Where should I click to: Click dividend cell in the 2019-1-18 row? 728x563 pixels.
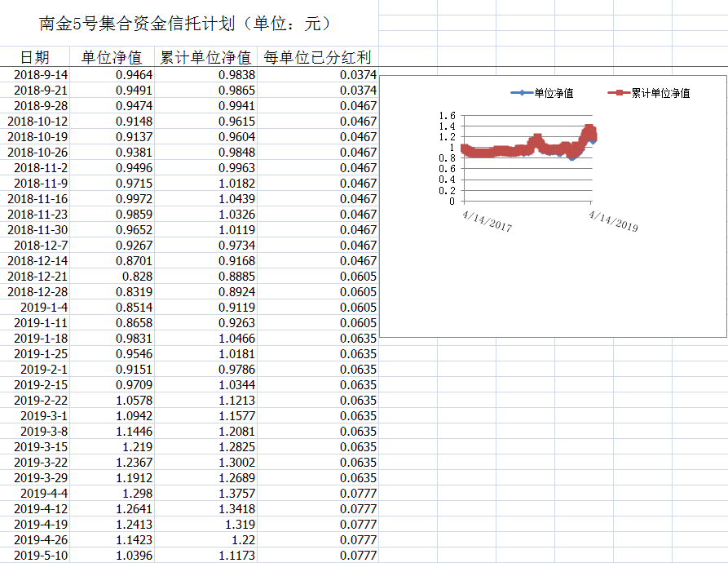pyautogui.click(x=318, y=338)
